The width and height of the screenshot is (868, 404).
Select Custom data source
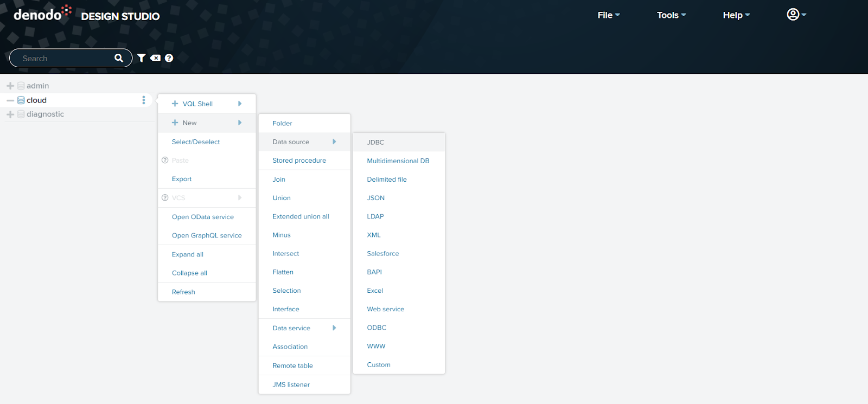pos(399,364)
